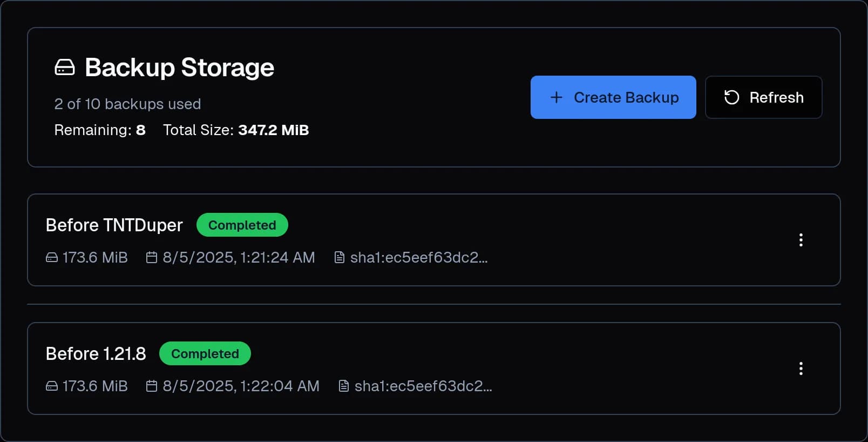Screen dimensions: 868x442
Task: Click the Total Size value 347.2 MiB
Action: [273, 130]
